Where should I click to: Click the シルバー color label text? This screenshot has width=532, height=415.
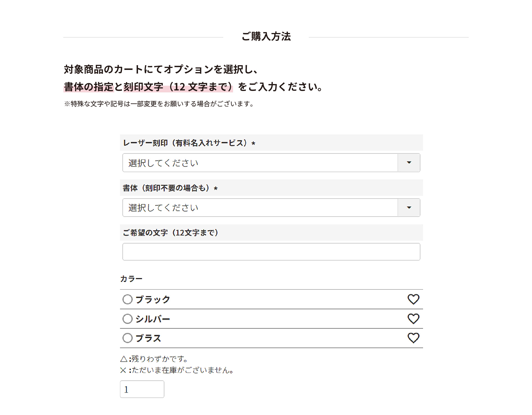coord(153,319)
